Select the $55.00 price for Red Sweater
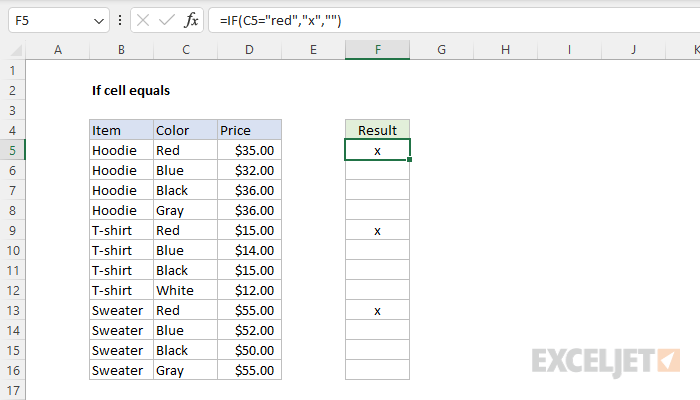The height and width of the screenshot is (400, 700). pos(250,310)
